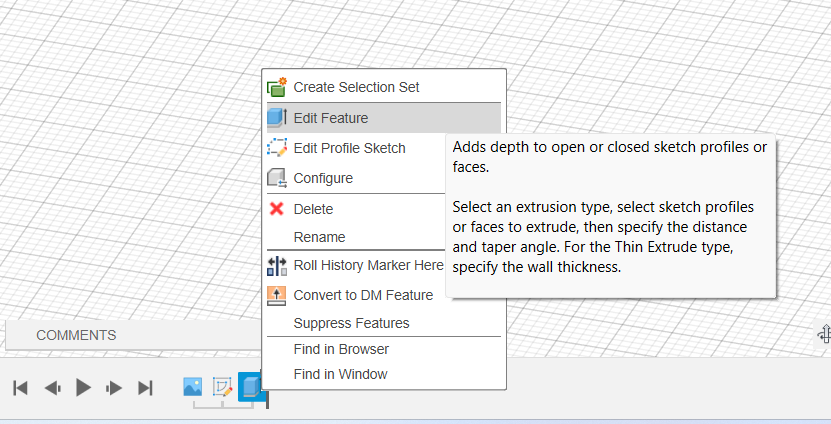Step forward one timeline feature
Viewport: 831px width, 424px height.
pyautogui.click(x=114, y=388)
